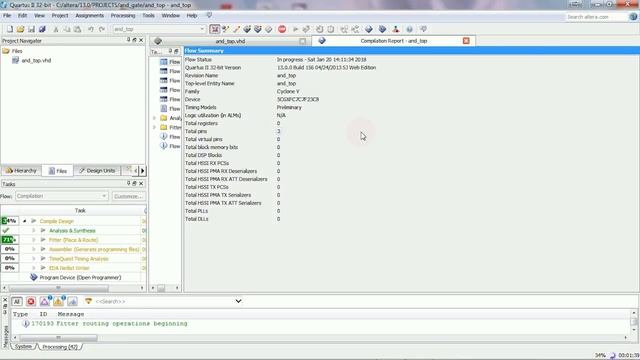Select the Processing (42) messages tab
Image resolution: width=640 pixels, height=360 pixels.
pyautogui.click(x=60, y=347)
